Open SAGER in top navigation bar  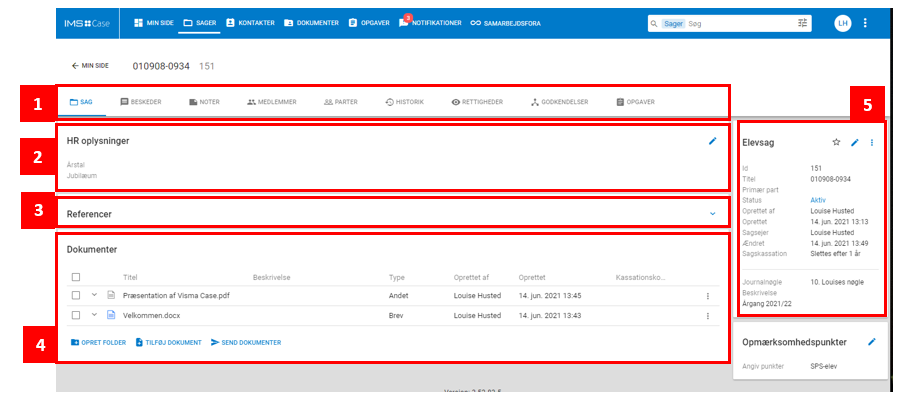(199, 23)
